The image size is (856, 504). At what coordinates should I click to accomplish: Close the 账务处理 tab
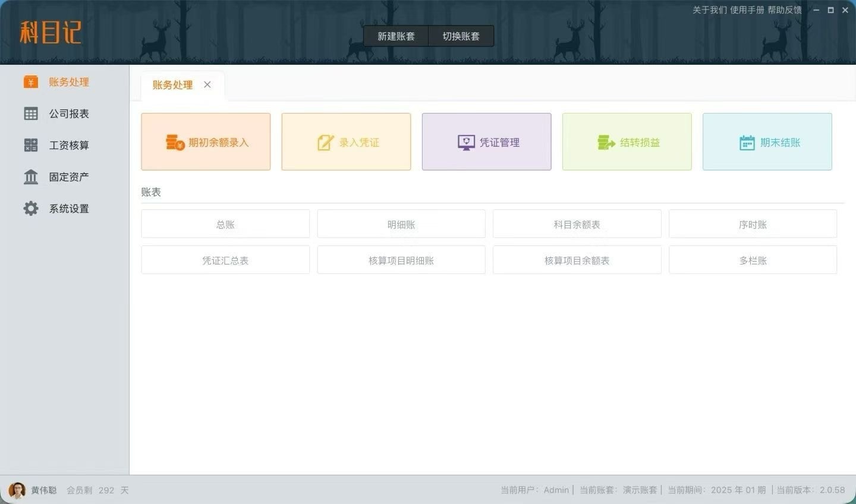pyautogui.click(x=207, y=84)
